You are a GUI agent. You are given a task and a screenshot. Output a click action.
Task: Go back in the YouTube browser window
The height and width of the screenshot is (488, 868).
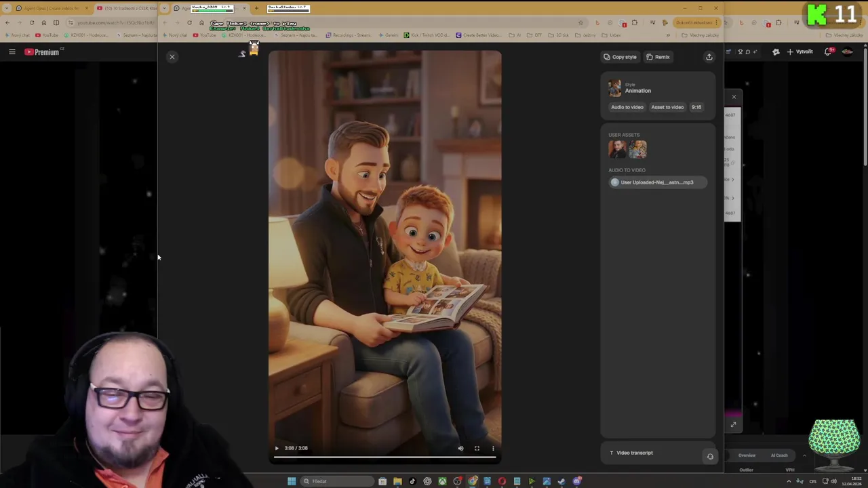[7, 23]
